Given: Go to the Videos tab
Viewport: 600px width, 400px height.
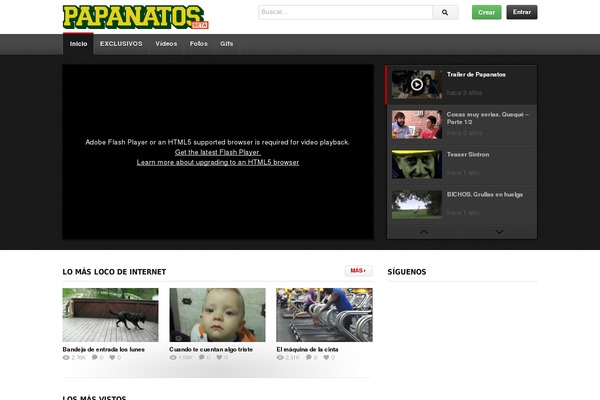Looking at the screenshot, I should click(166, 44).
